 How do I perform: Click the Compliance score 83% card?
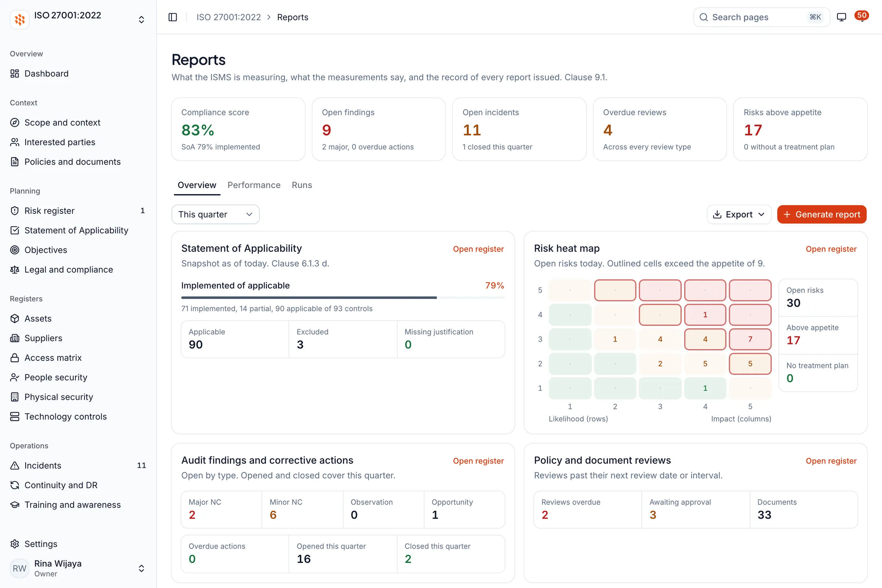238,129
